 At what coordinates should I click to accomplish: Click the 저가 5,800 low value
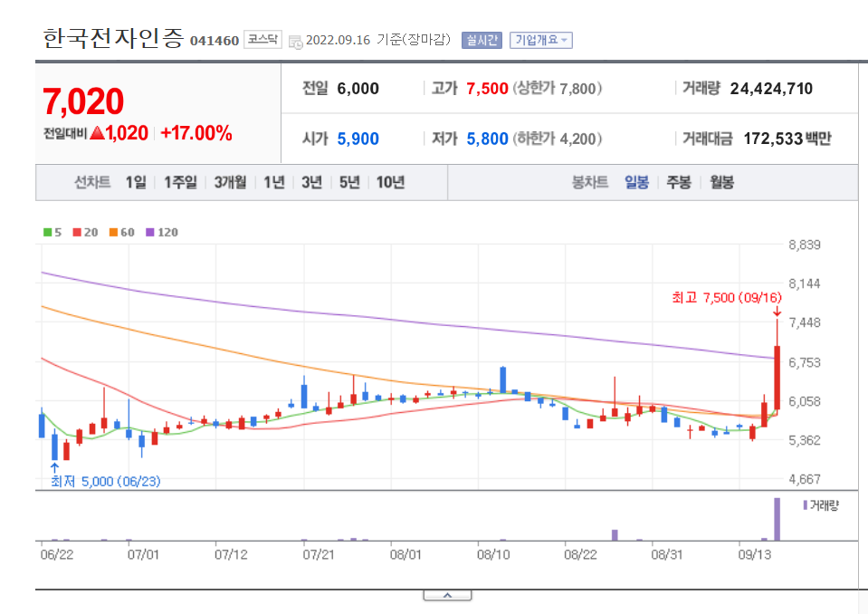[487, 139]
